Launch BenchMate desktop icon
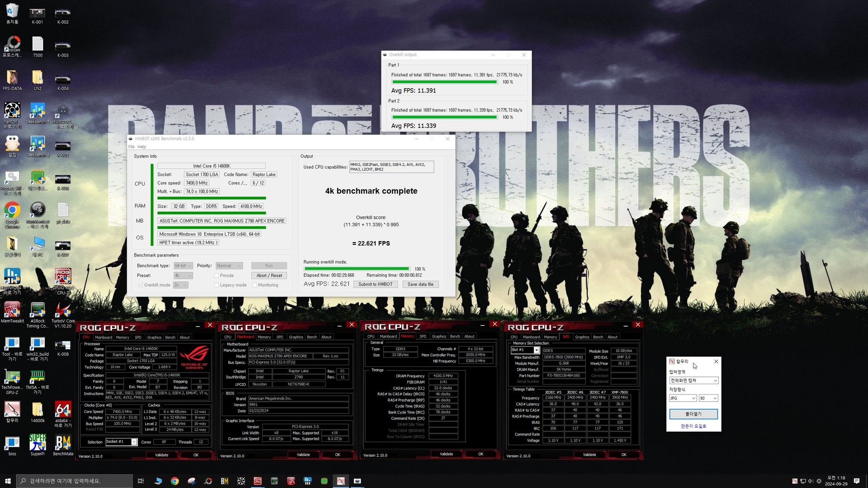Image resolution: width=868 pixels, height=488 pixels. [63, 445]
